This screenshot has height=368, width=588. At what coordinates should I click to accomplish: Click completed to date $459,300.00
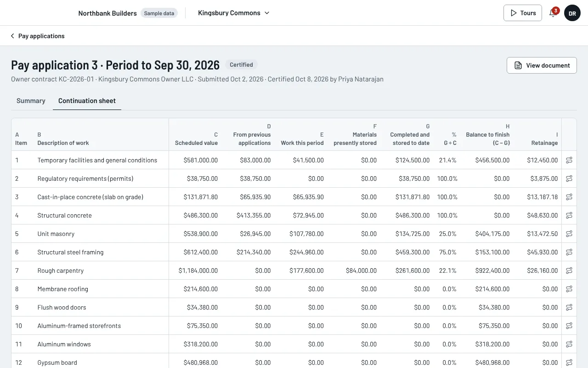tap(413, 252)
